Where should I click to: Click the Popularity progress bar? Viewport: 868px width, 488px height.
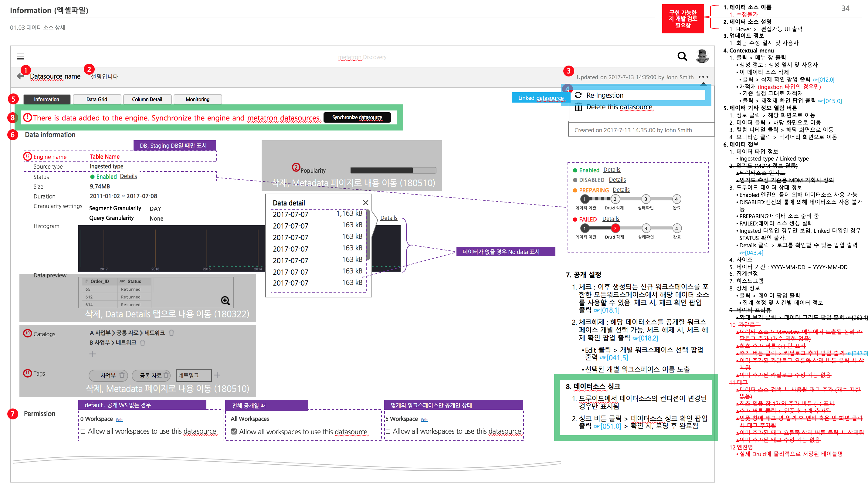click(x=393, y=170)
